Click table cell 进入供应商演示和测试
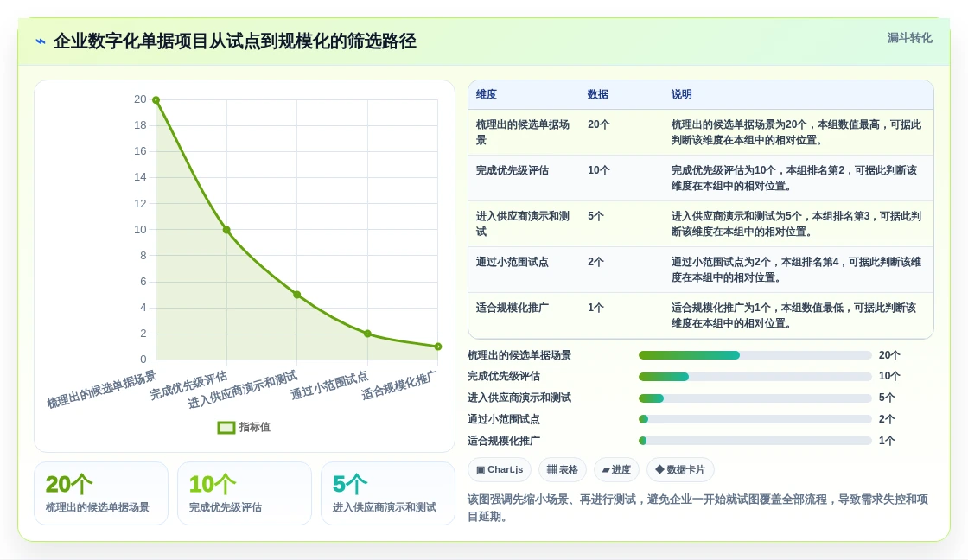The height and width of the screenshot is (560, 968). pos(523,224)
